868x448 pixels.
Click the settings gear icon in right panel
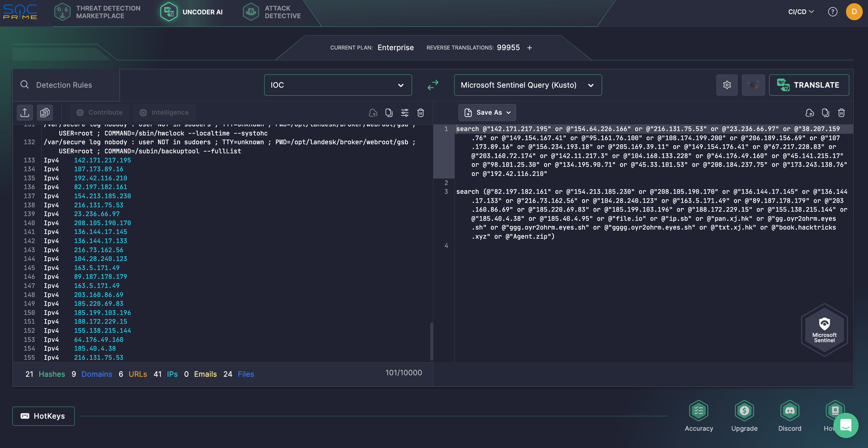[727, 84]
